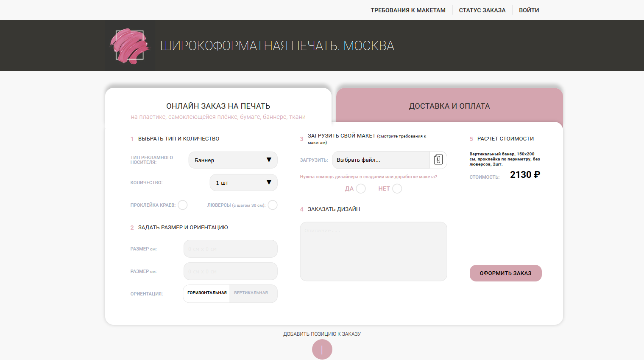This screenshot has width=644, height=360.
Task: Click the design description text area
Action: 373,251
